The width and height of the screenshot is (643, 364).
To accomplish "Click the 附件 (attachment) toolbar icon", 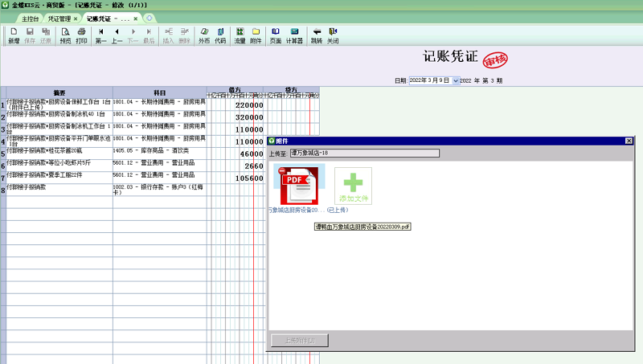I will click(256, 35).
